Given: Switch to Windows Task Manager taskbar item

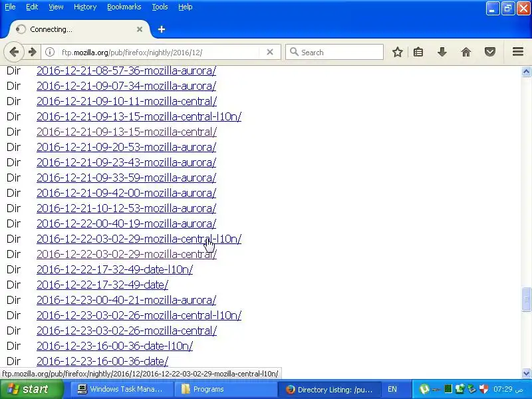Looking at the screenshot, I should pyautogui.click(x=122, y=389).
